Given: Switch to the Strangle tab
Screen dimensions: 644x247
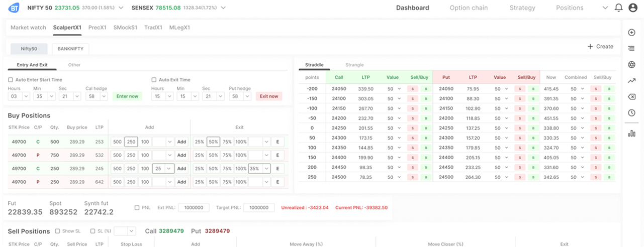Looking at the screenshot, I should point(354,65).
